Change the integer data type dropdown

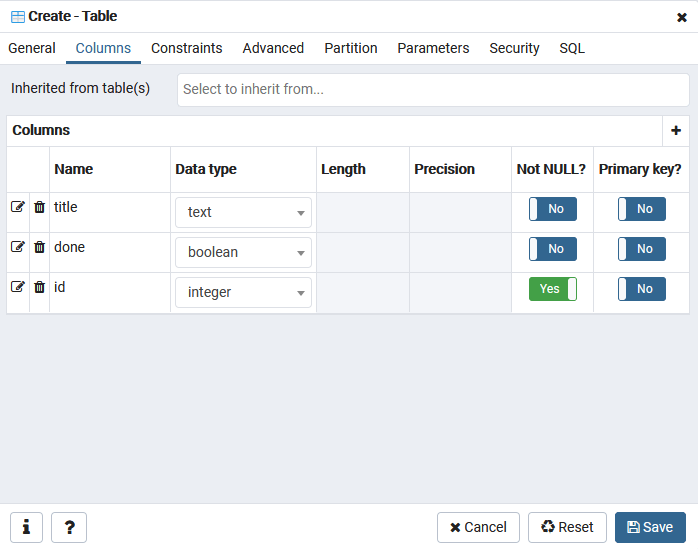[243, 292]
